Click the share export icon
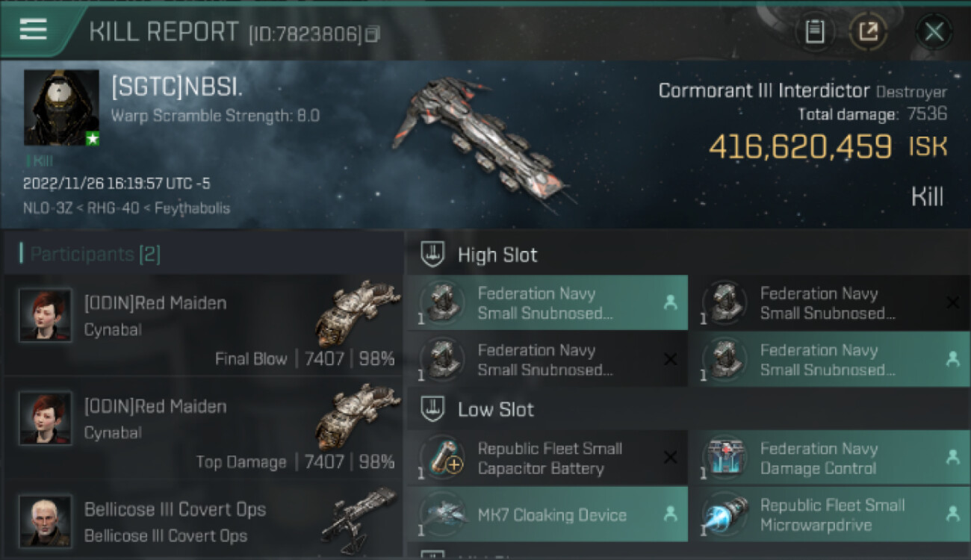 [868, 31]
